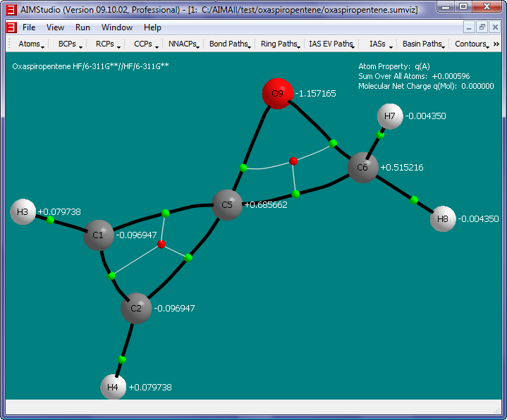Screen dimensions: 507x420
Task: Select the C2 carbon atom sphere
Action: 136,308
